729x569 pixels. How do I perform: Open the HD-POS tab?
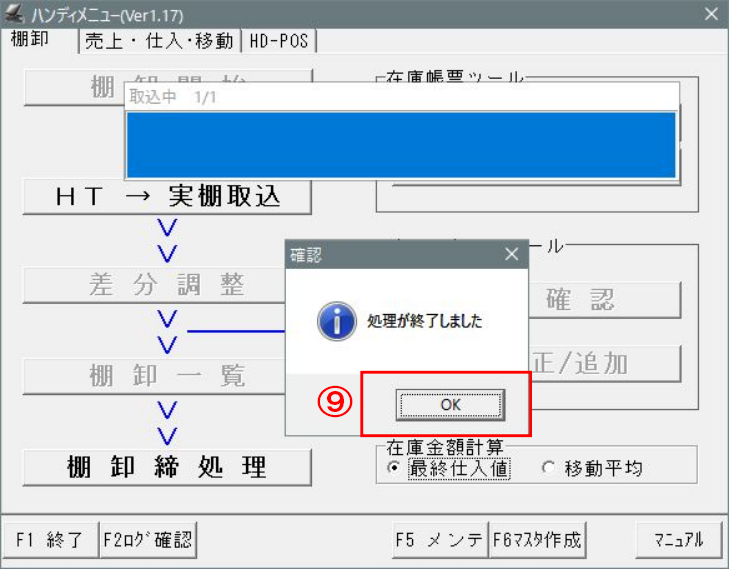pos(279,41)
